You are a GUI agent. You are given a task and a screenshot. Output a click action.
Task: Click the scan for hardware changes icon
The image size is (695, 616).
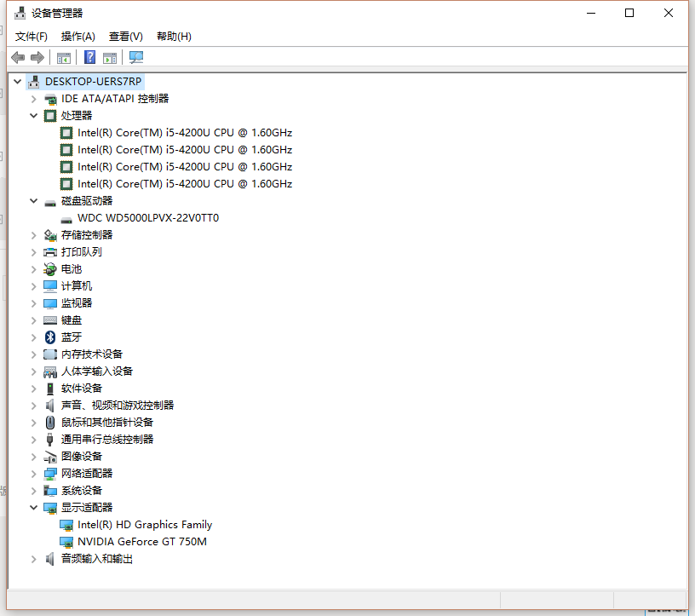(136, 57)
